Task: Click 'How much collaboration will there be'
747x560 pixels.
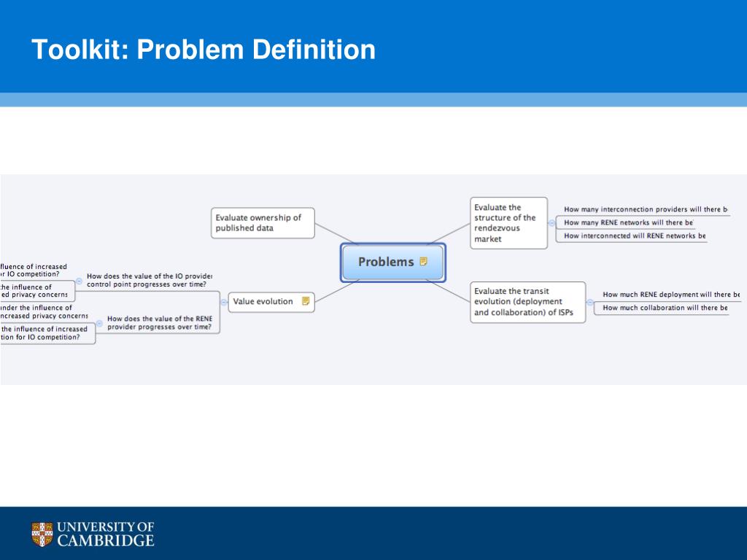Action: coord(665,308)
